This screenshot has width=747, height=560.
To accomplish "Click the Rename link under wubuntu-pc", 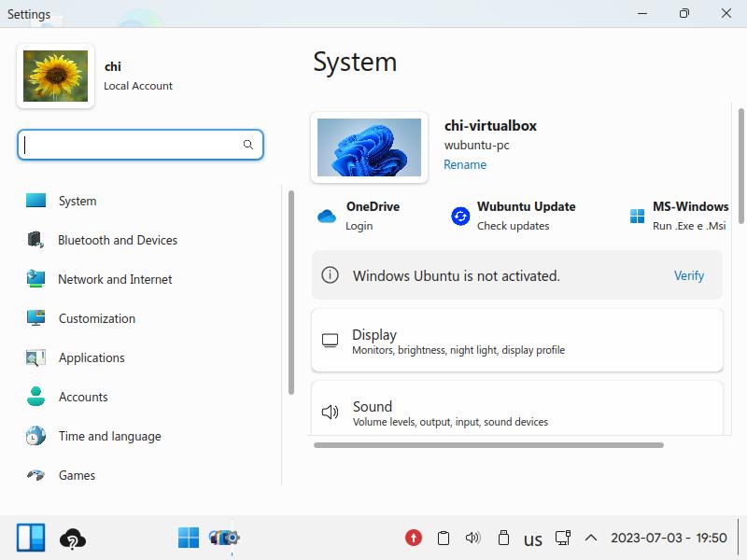I will [465, 165].
